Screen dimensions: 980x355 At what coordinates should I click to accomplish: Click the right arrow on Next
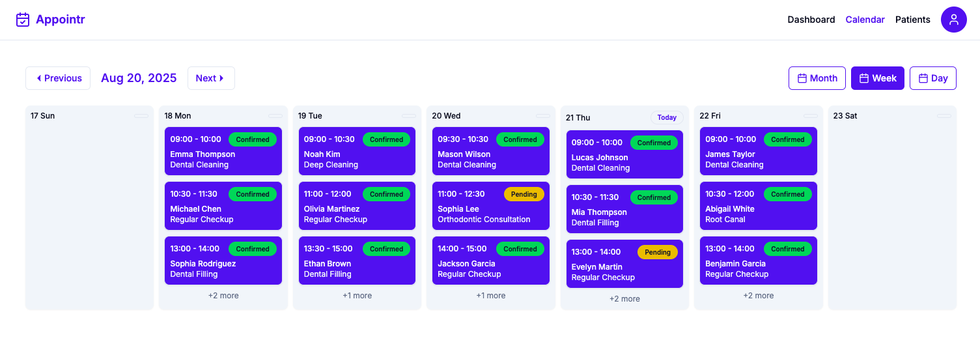[x=221, y=78]
